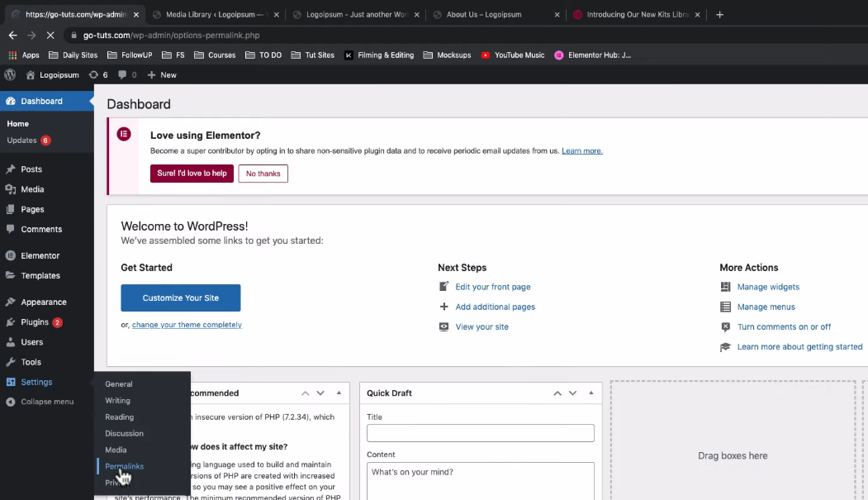Open Add additional pages link
This screenshot has width=868, height=500.
click(496, 307)
